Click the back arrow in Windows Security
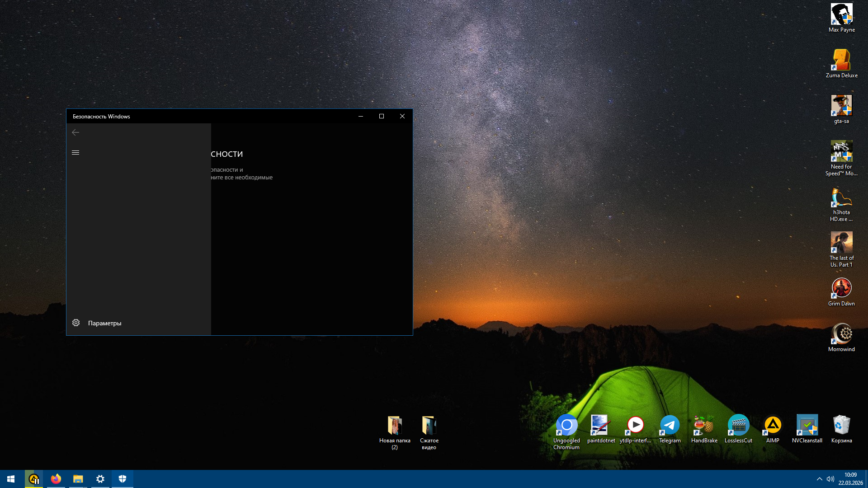The width and height of the screenshot is (868, 488). 75,132
